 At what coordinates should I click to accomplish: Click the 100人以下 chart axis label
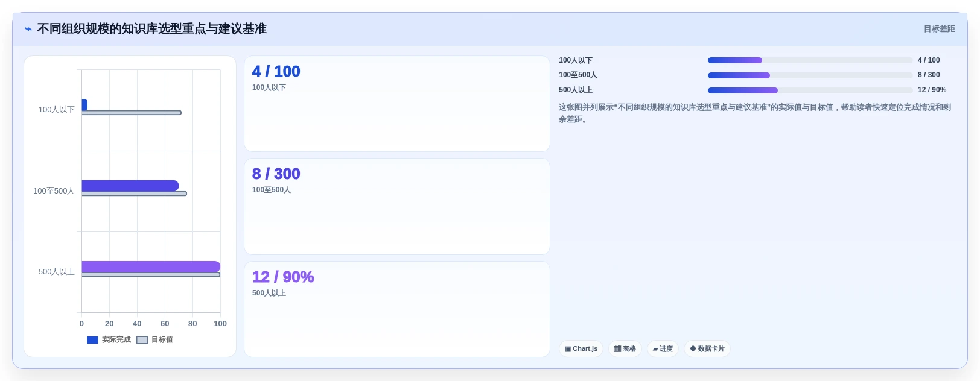[x=56, y=110]
